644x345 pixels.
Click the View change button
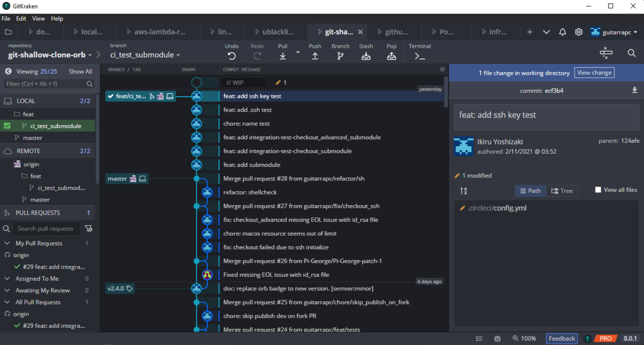click(594, 72)
